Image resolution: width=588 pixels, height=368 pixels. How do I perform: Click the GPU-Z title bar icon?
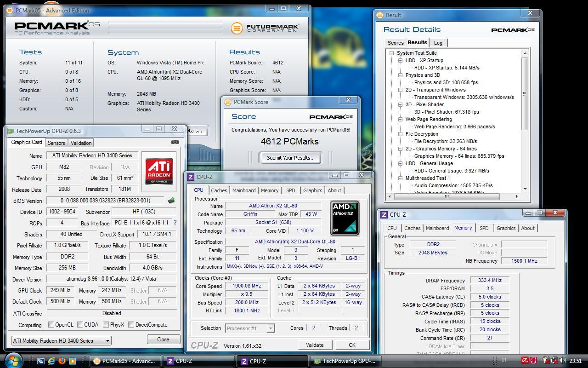pos(10,131)
